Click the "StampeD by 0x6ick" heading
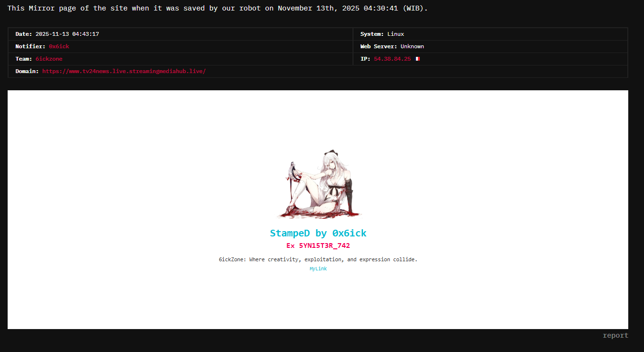 [318, 233]
